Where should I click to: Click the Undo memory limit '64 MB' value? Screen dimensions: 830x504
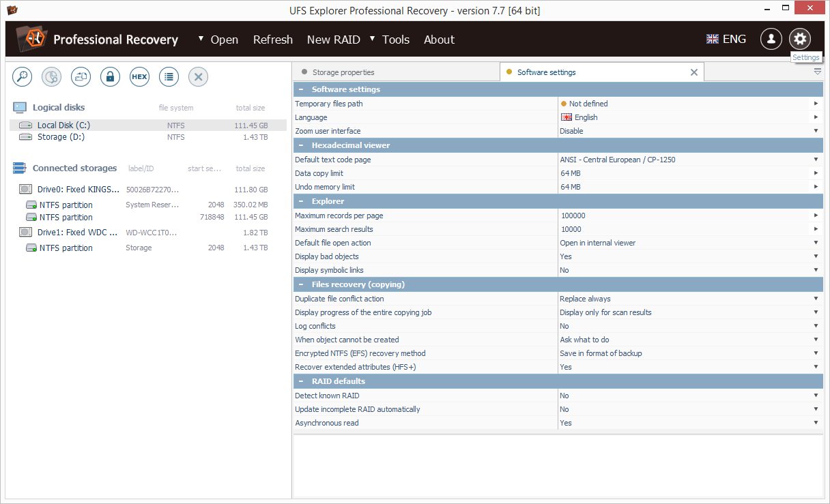(571, 187)
